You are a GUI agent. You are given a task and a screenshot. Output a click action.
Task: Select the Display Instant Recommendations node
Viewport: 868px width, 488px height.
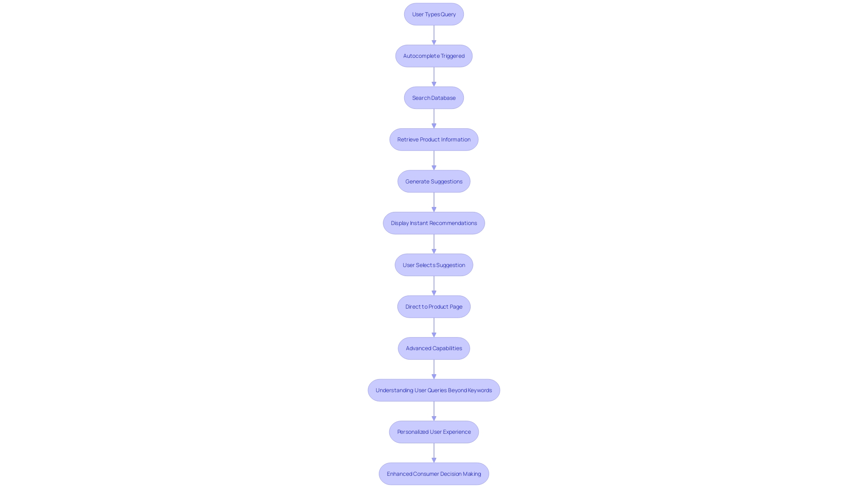[x=434, y=223]
